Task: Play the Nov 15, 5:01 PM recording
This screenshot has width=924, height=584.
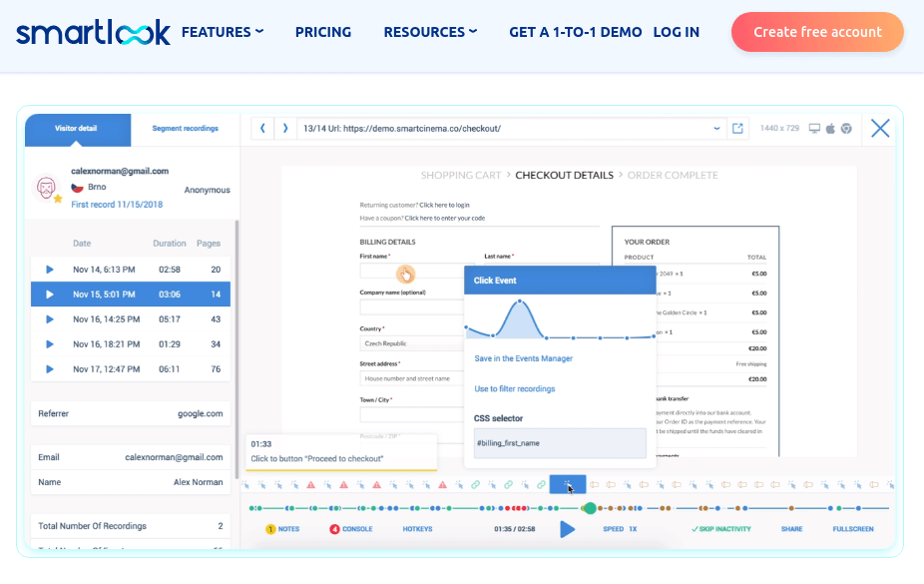Action: click(50, 294)
